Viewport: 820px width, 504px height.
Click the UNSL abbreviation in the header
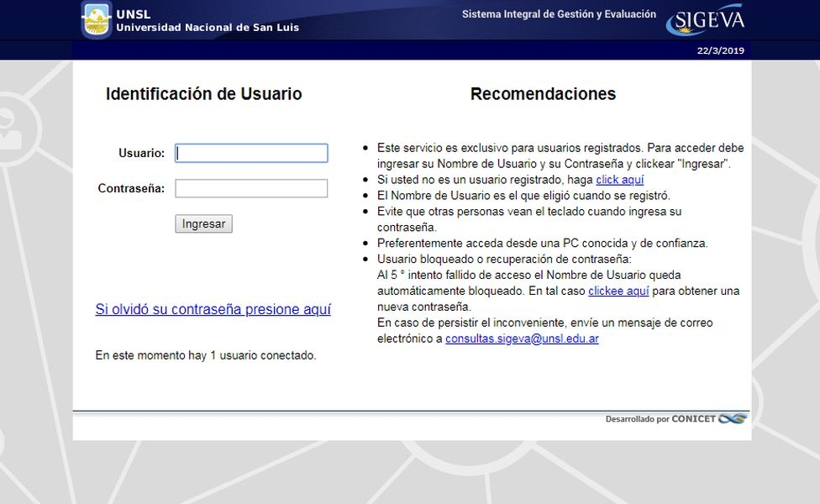(134, 14)
